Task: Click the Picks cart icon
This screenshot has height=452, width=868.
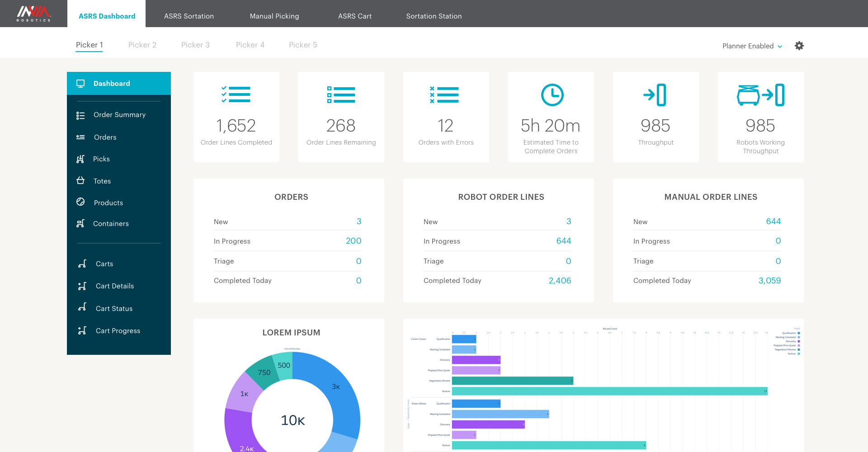Action: pyautogui.click(x=80, y=159)
